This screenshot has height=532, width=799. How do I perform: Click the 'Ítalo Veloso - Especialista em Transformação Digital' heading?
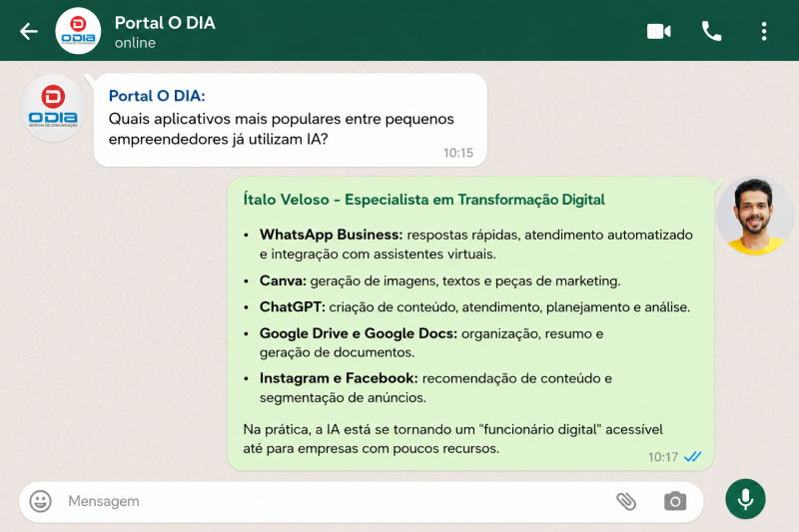tap(423, 200)
